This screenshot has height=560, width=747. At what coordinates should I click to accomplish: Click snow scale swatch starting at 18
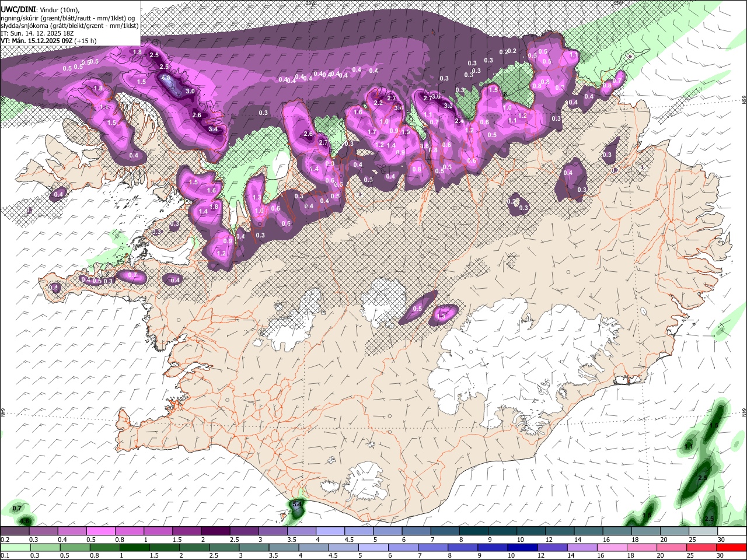[x=645, y=531]
